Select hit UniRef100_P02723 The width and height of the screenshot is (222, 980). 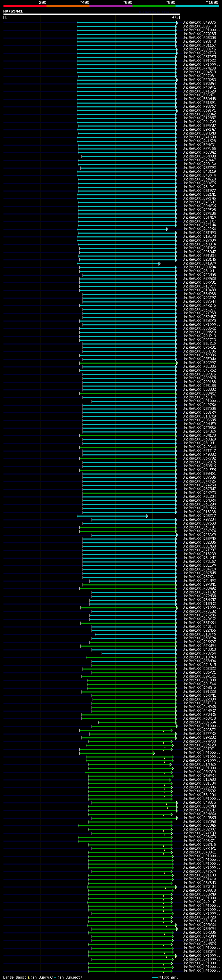[x=199, y=340]
